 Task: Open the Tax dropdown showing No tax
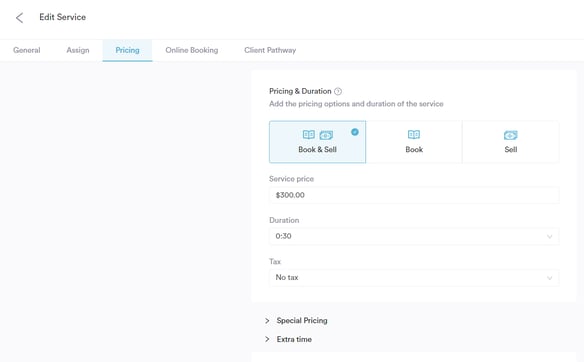pos(414,277)
